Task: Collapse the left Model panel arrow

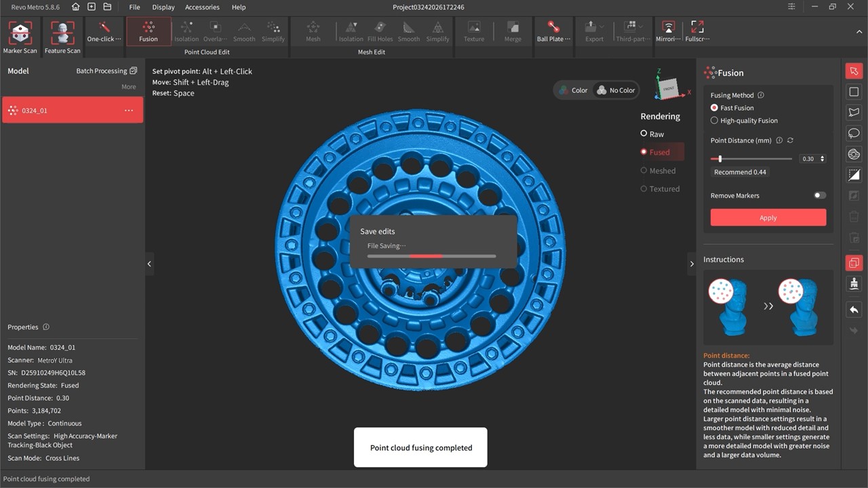Action: click(x=149, y=264)
